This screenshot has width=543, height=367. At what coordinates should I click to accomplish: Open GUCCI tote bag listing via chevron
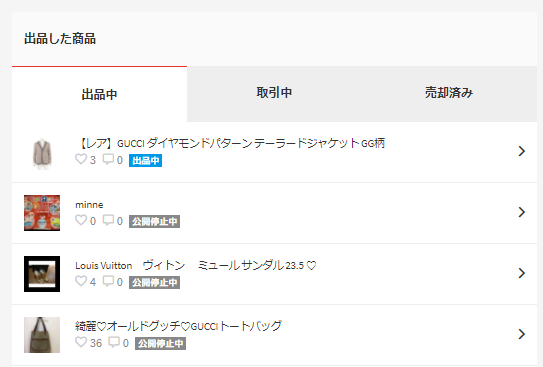522,334
